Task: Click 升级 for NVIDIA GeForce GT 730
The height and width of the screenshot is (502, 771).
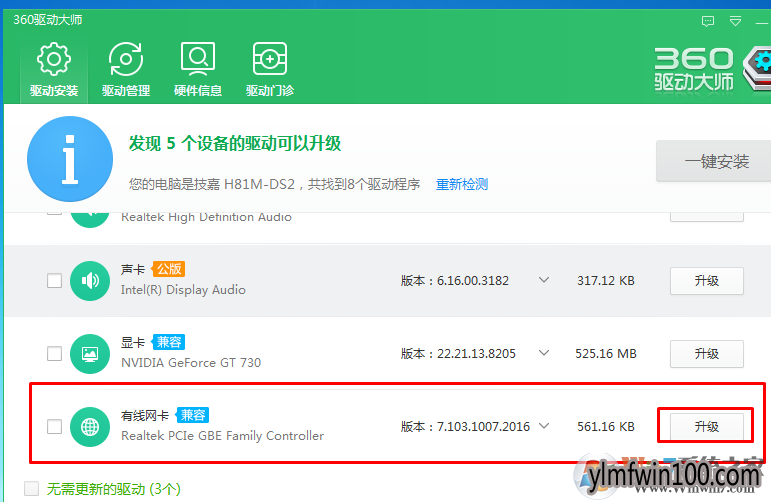Action: click(707, 354)
